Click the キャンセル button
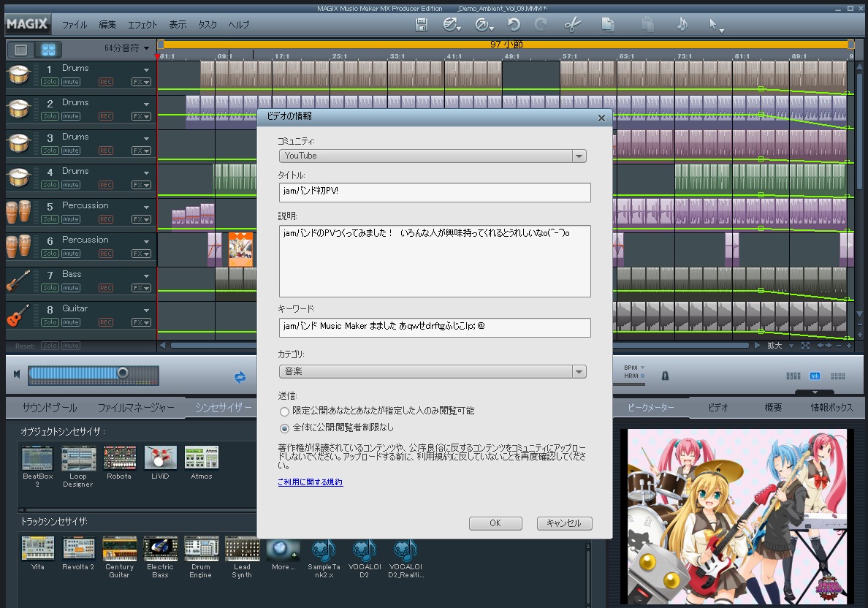Screen dimensions: 868x608 564,523
